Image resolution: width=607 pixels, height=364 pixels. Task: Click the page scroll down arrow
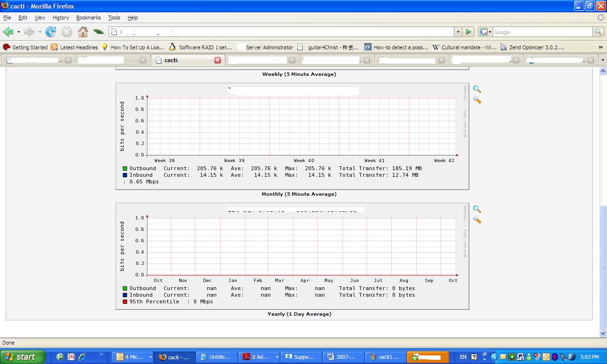[x=603, y=333]
